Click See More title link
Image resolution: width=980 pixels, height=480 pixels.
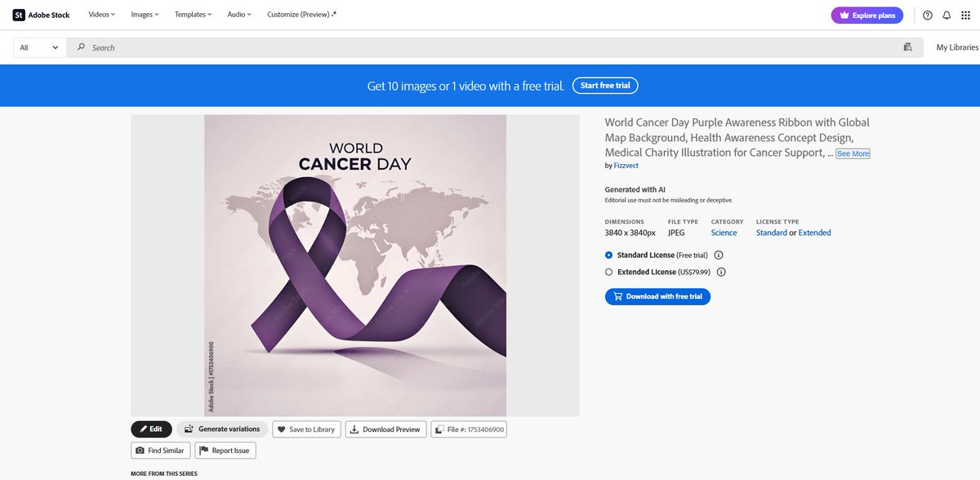point(853,153)
